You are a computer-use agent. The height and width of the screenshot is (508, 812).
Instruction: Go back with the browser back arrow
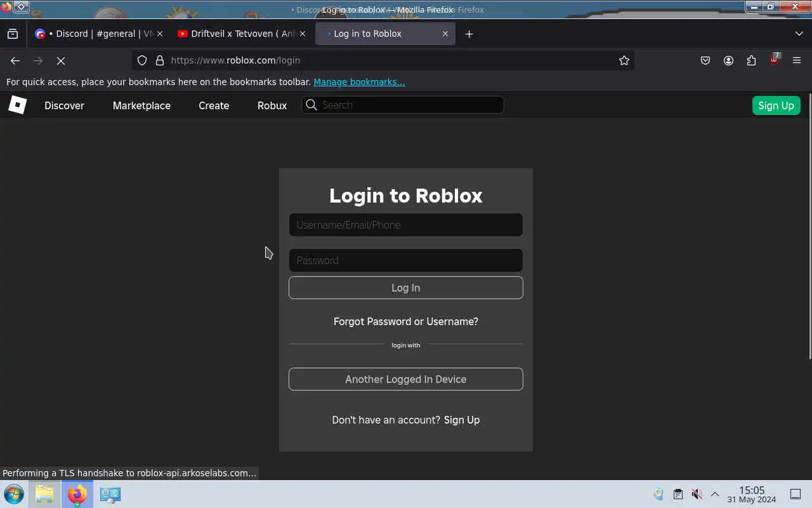tap(15, 60)
